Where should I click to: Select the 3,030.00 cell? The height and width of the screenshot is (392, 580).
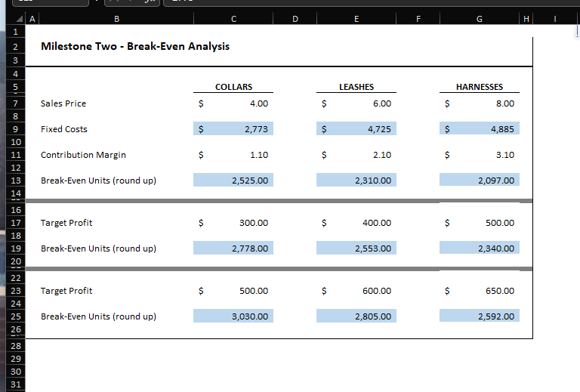coord(233,316)
